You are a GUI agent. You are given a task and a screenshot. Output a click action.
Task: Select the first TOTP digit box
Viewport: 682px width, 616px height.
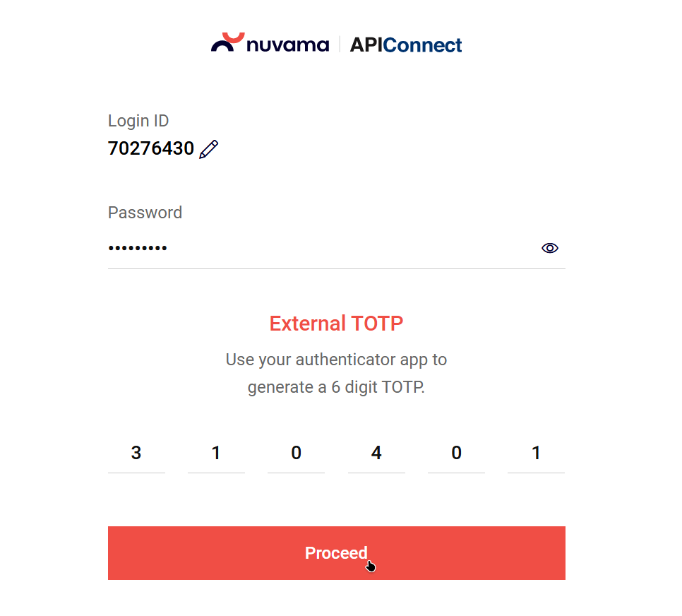point(136,454)
